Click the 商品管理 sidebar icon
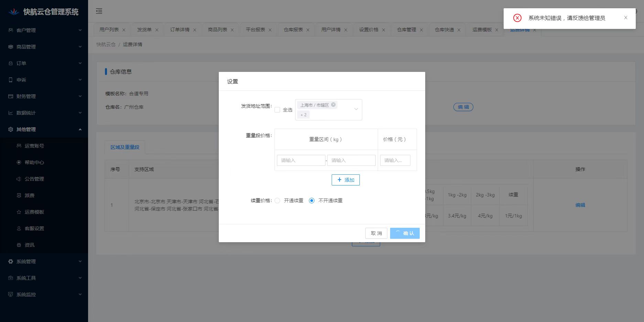The width and height of the screenshot is (644, 322). coord(11,47)
